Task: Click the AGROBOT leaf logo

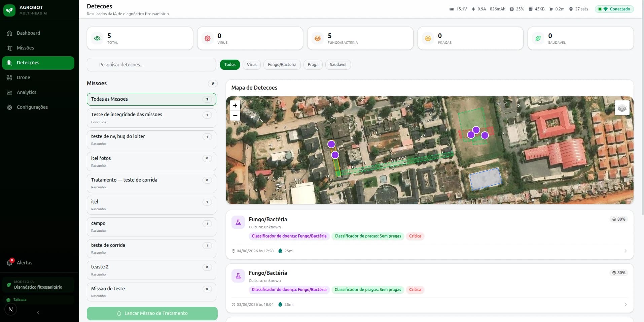Action: (9, 10)
